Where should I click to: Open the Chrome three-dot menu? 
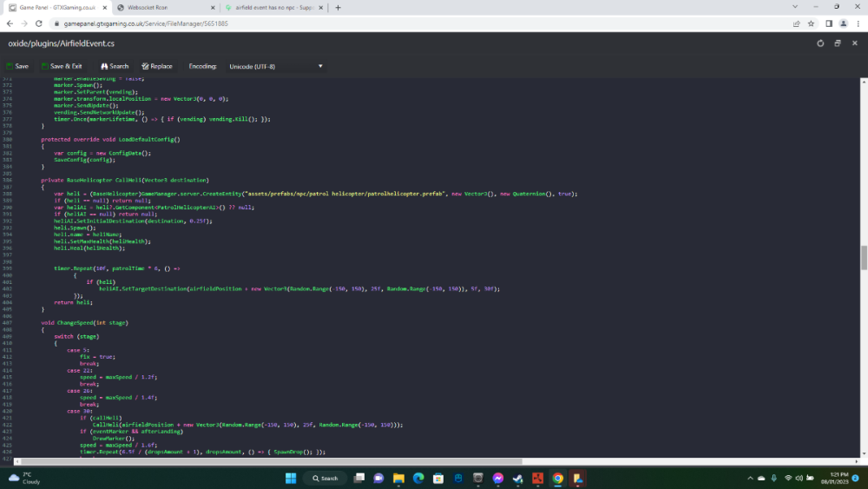858,23
